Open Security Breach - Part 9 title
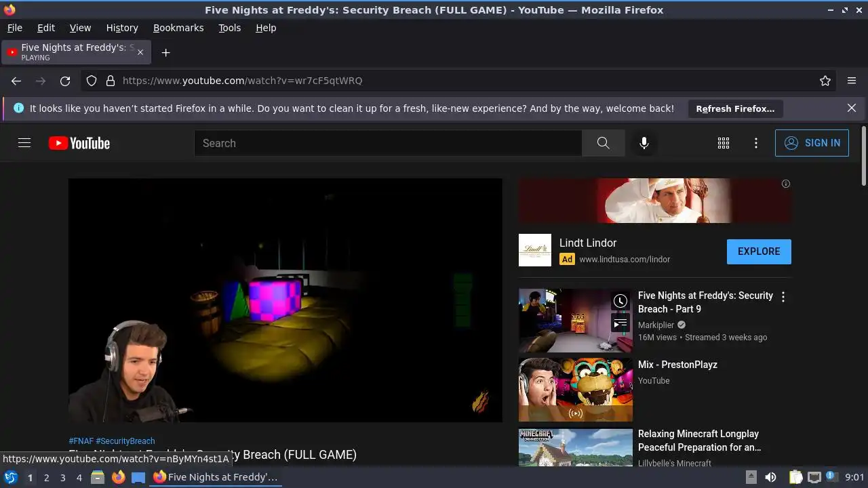The height and width of the screenshot is (488, 868). tap(705, 302)
